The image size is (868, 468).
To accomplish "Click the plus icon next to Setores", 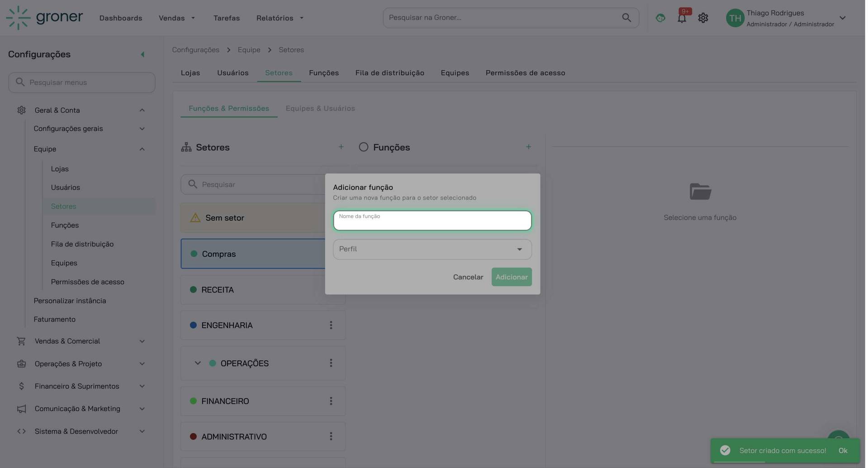I will [342, 147].
